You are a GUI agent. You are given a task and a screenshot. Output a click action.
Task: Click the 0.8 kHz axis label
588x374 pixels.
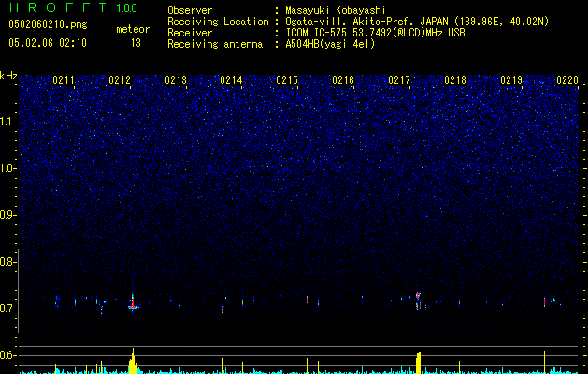[x=7, y=262]
